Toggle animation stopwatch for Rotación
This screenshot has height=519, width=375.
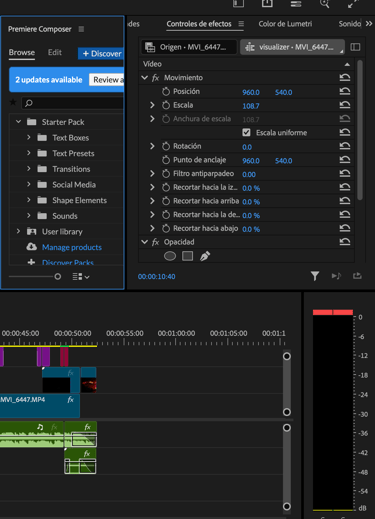[166, 146]
